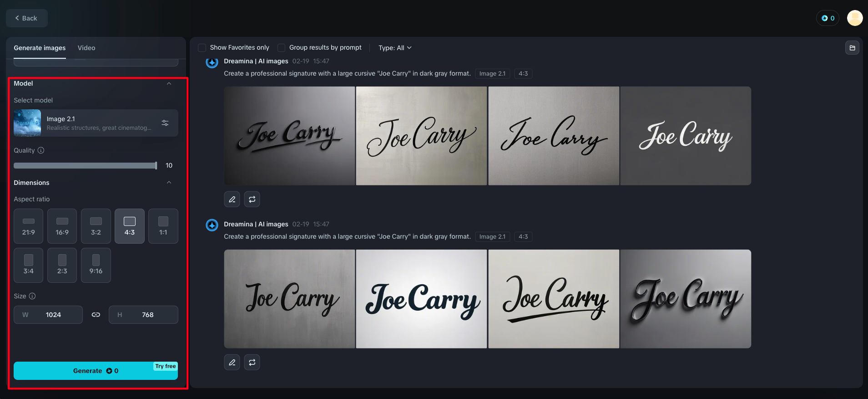The image size is (868, 399).
Task: Click the second result's "Dreamina | AI images" title
Action: (x=256, y=224)
